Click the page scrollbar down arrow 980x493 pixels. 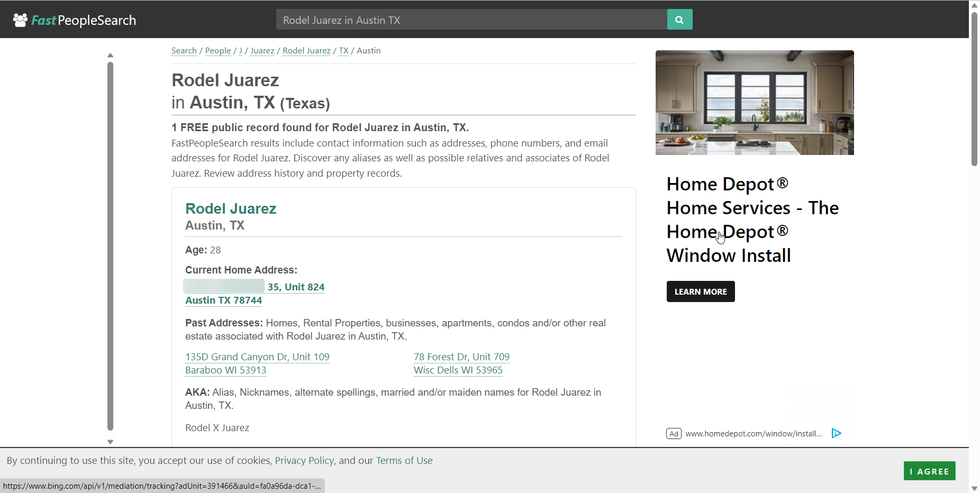point(974,488)
